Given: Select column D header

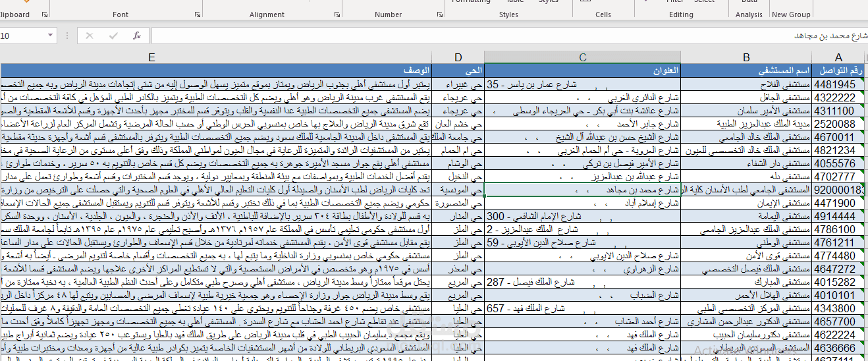Looking at the screenshot, I should coord(458,57).
